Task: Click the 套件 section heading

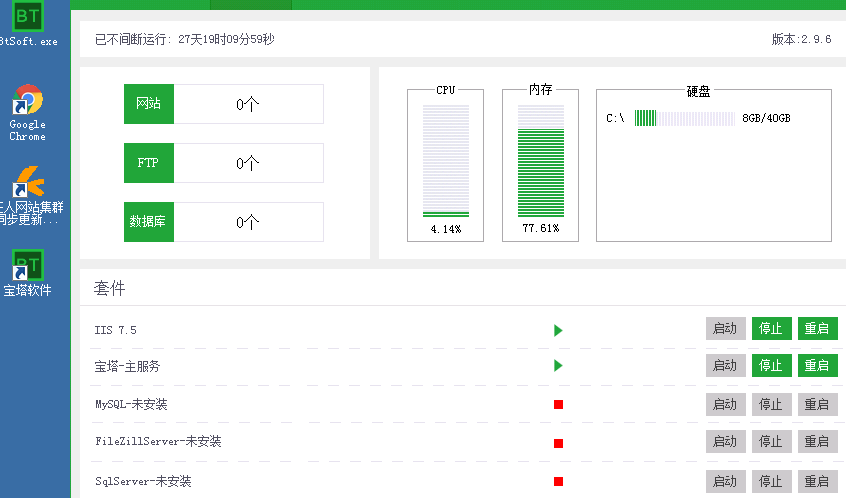Action: [x=110, y=288]
